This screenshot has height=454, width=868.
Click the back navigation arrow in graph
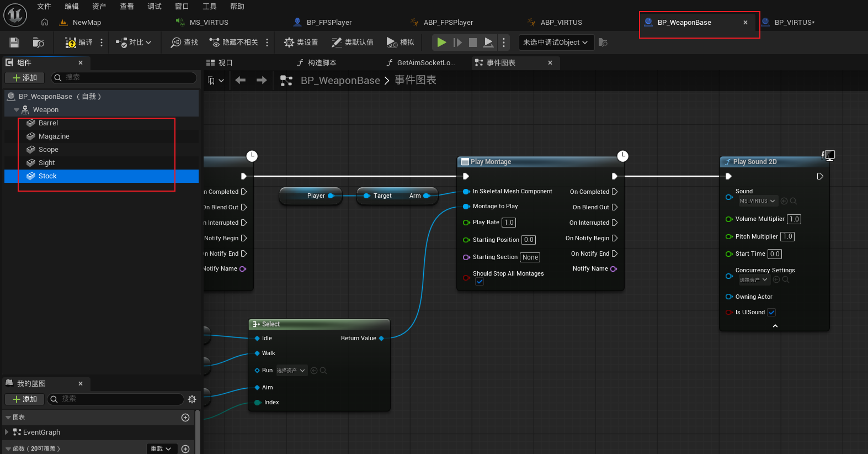tap(241, 81)
